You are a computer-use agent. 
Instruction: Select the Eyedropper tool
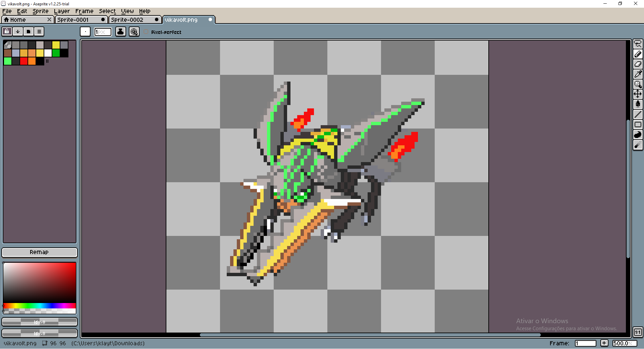638,74
